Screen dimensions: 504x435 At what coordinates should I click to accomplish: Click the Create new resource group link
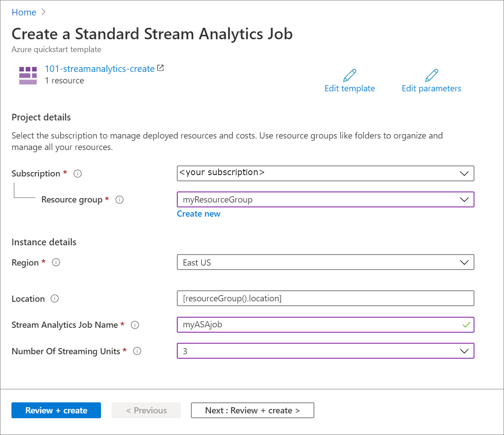(198, 214)
